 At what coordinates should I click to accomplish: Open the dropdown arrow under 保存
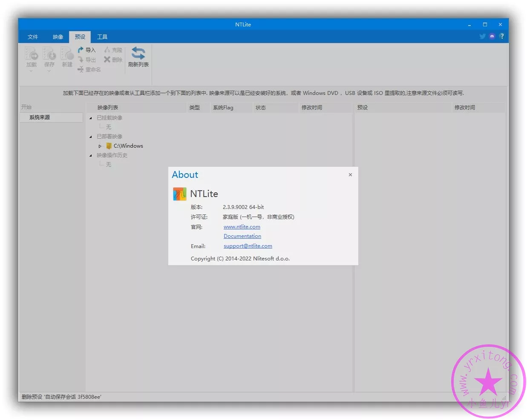(x=49, y=71)
